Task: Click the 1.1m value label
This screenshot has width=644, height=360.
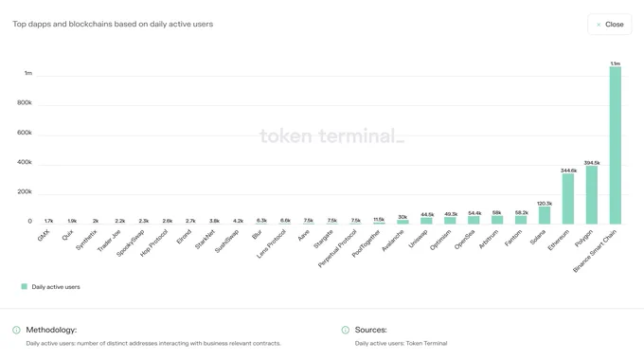Action: click(x=616, y=63)
